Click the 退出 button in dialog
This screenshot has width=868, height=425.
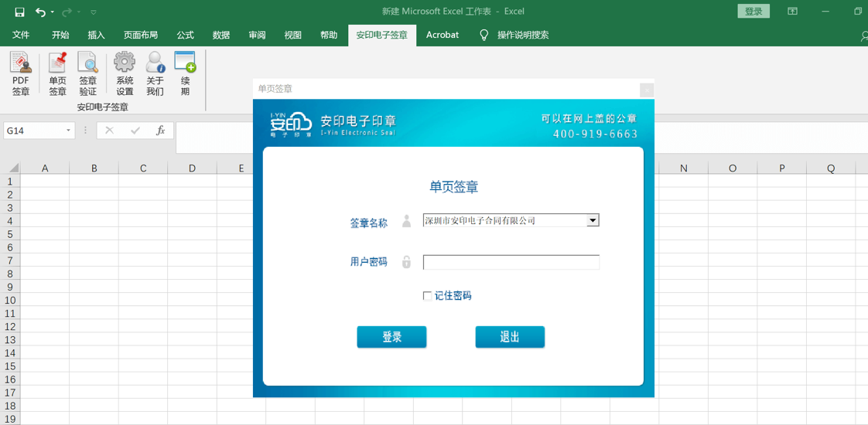[510, 337]
